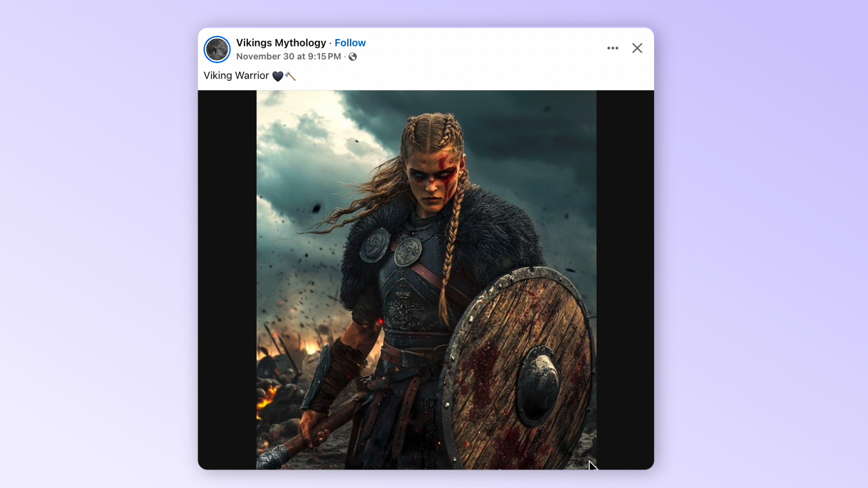Click the Vikings Mythology profile avatar

coord(217,49)
